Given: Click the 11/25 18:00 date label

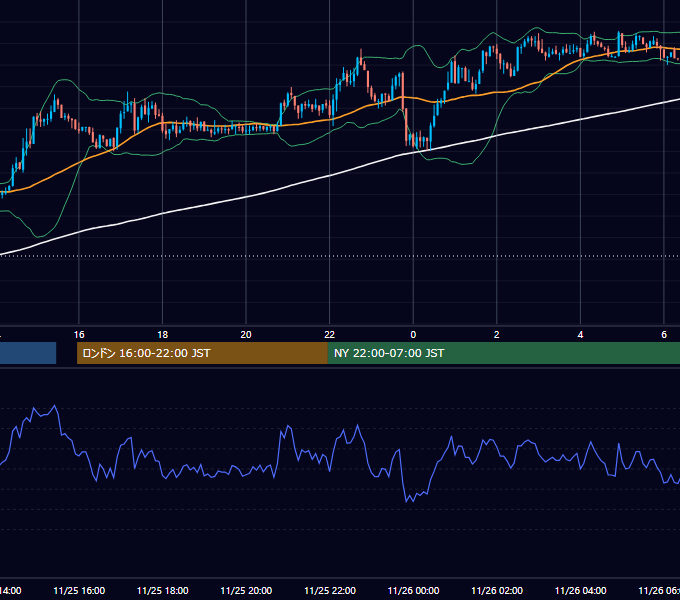Looking at the screenshot, I should [x=163, y=591].
